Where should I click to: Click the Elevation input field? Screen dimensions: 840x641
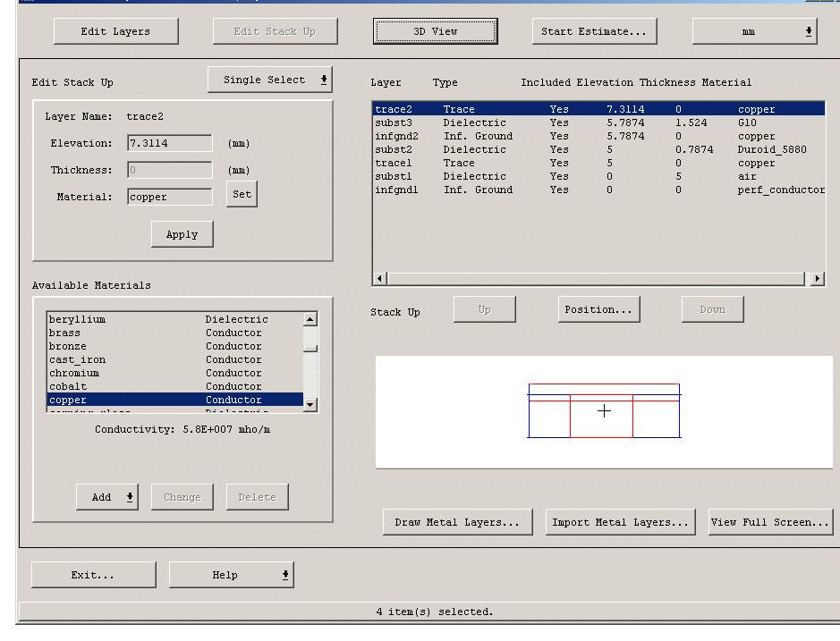(x=170, y=143)
